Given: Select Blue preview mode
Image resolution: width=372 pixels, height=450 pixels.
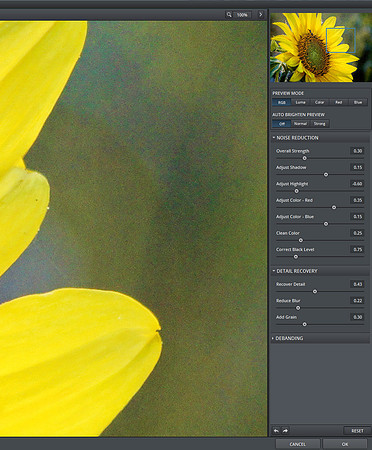Looking at the screenshot, I should (358, 102).
